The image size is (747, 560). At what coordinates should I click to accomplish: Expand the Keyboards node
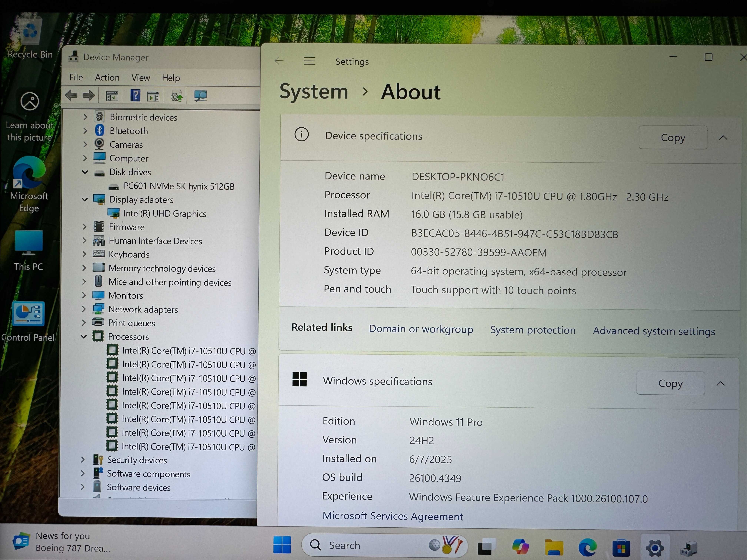pyautogui.click(x=84, y=254)
